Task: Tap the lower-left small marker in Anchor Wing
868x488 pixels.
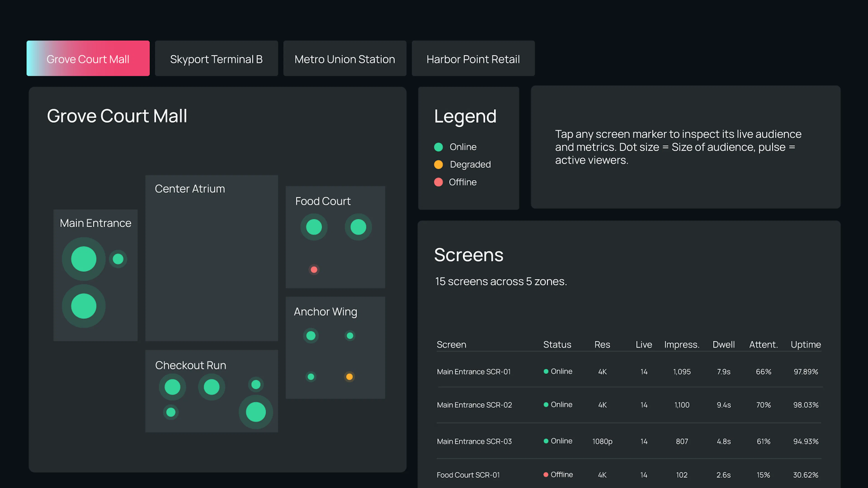Action: (311, 377)
